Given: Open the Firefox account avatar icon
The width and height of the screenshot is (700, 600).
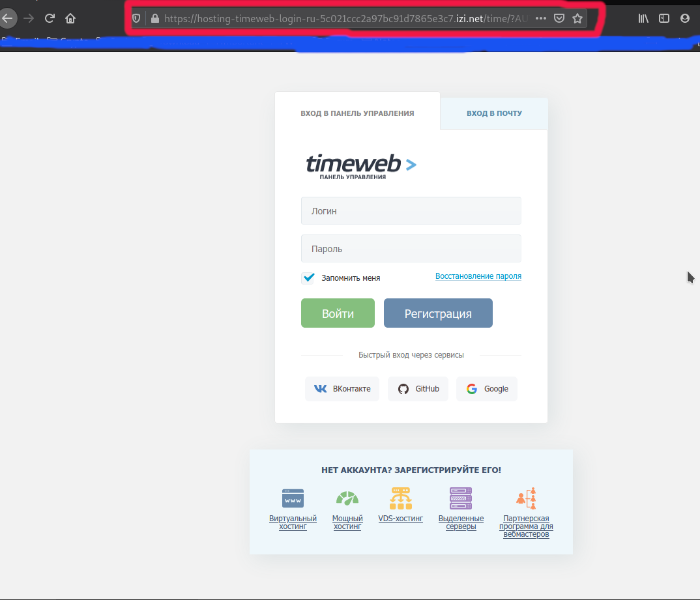Looking at the screenshot, I should [685, 18].
